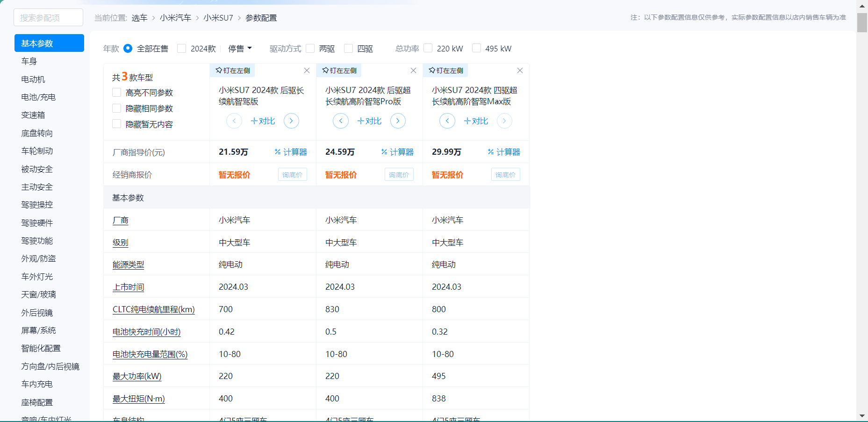Open the CLTC纯电续航里程 parameter link
Screen dimensions: 868x422
(153, 309)
